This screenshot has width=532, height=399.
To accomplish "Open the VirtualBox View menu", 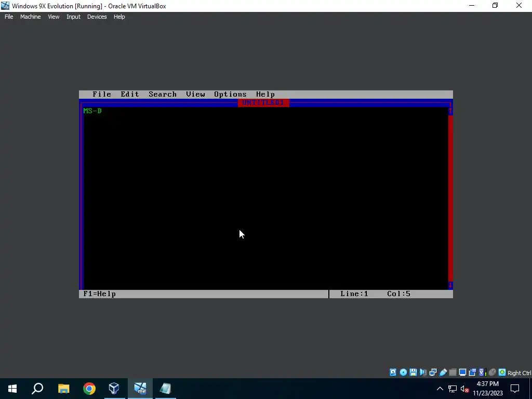I will pos(54,17).
